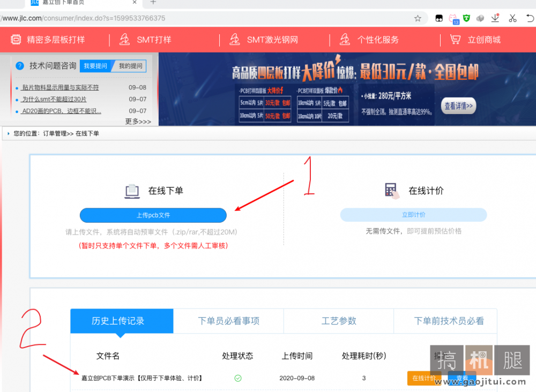Click the microscope icon beside SMT打样
The height and width of the screenshot is (392, 536).
point(124,40)
